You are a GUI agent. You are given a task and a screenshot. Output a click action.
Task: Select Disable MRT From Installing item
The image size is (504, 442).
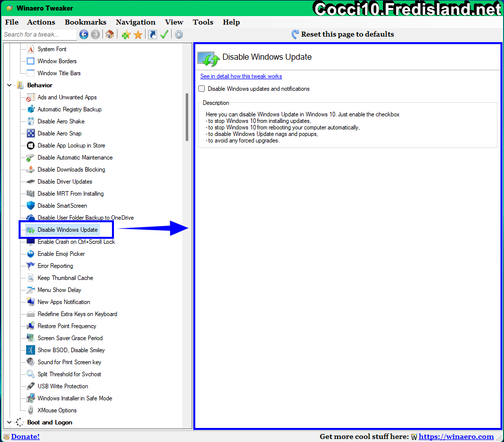coord(70,194)
